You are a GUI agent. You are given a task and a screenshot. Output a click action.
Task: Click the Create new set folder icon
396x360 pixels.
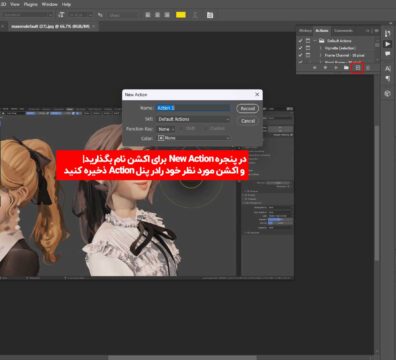click(346, 68)
